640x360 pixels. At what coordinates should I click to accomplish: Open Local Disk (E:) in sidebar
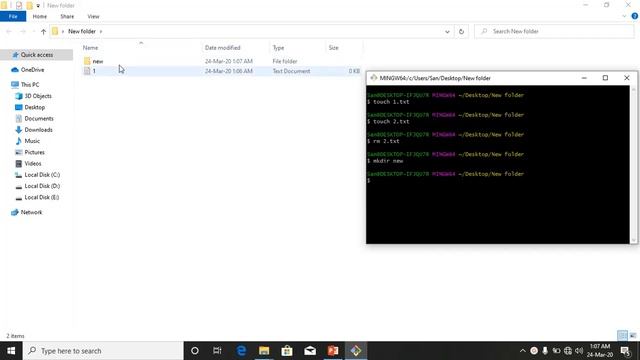coord(42,197)
